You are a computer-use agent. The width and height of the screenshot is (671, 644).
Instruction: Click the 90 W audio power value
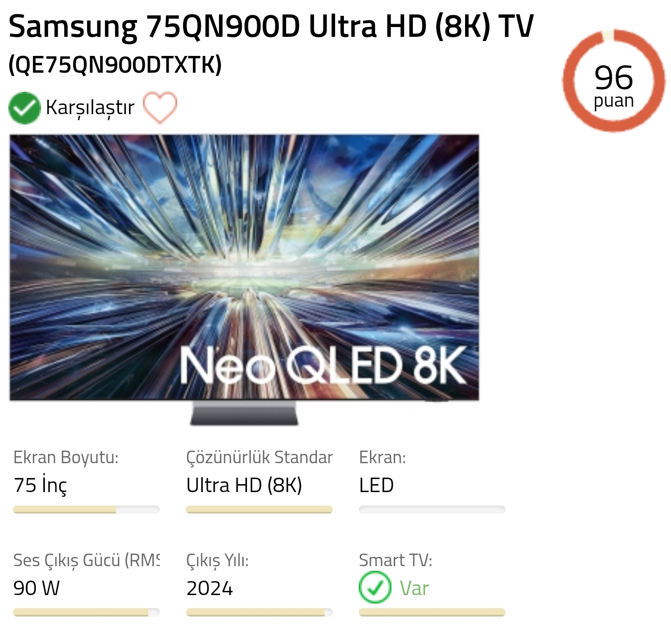37,588
